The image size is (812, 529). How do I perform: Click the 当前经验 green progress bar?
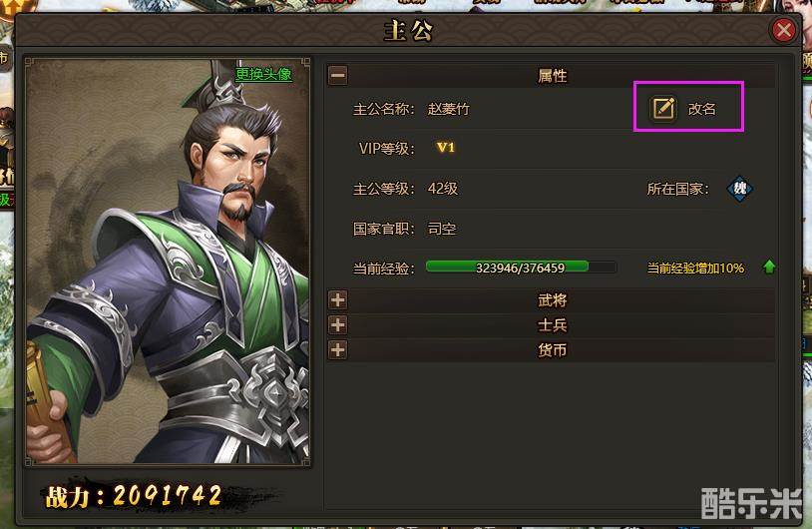[x=521, y=267]
